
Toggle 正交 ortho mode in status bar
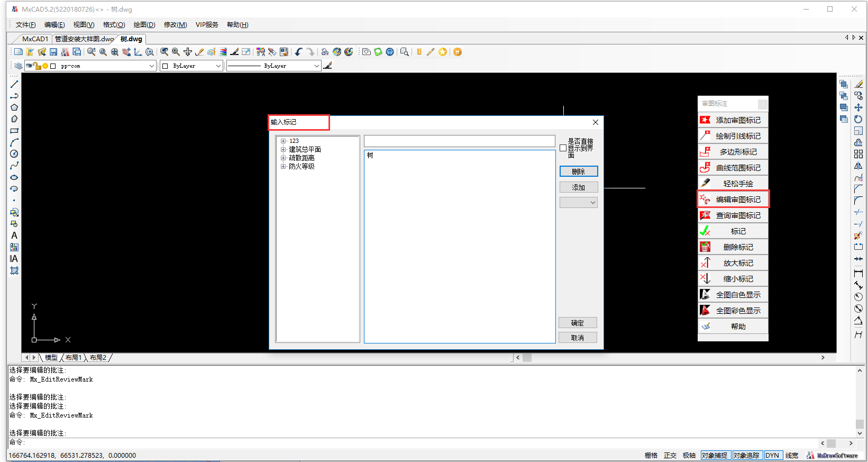(670, 455)
